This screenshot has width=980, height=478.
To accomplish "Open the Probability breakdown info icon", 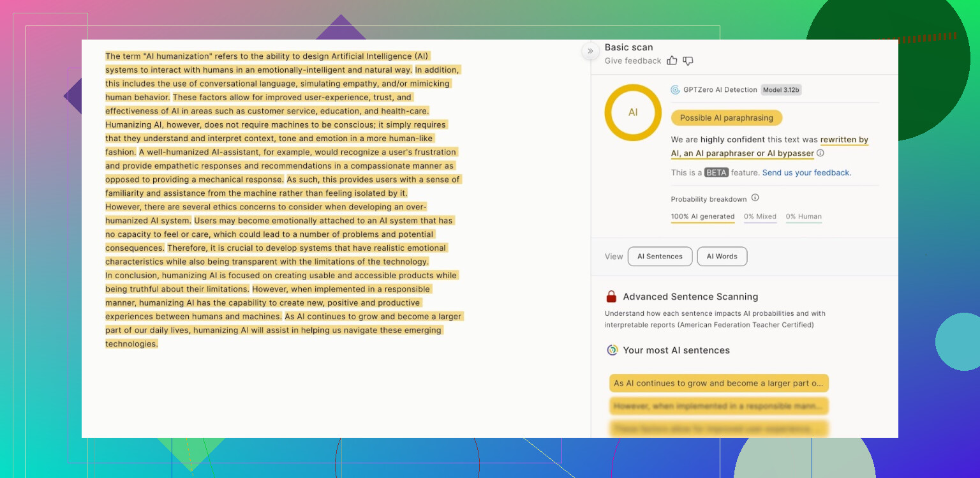I will tap(755, 198).
